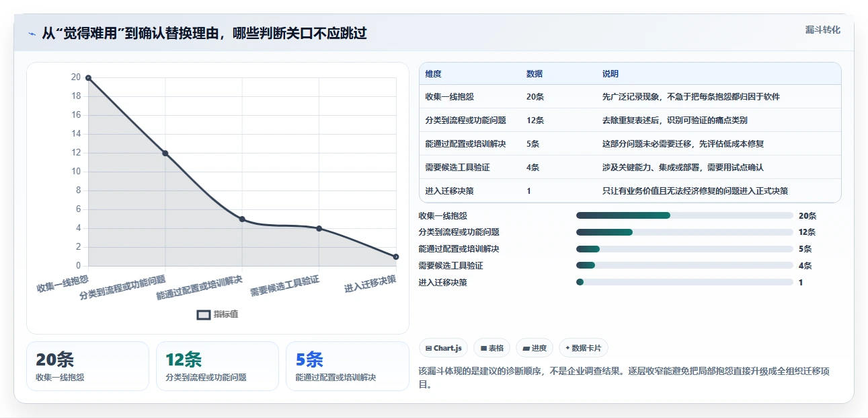Click the 12条 label beside the progress bar

click(807, 232)
